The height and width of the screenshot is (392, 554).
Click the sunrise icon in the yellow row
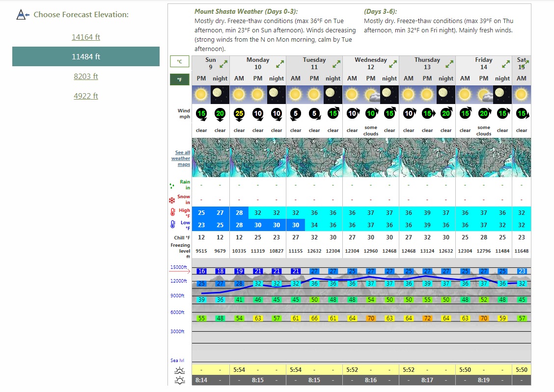click(179, 370)
